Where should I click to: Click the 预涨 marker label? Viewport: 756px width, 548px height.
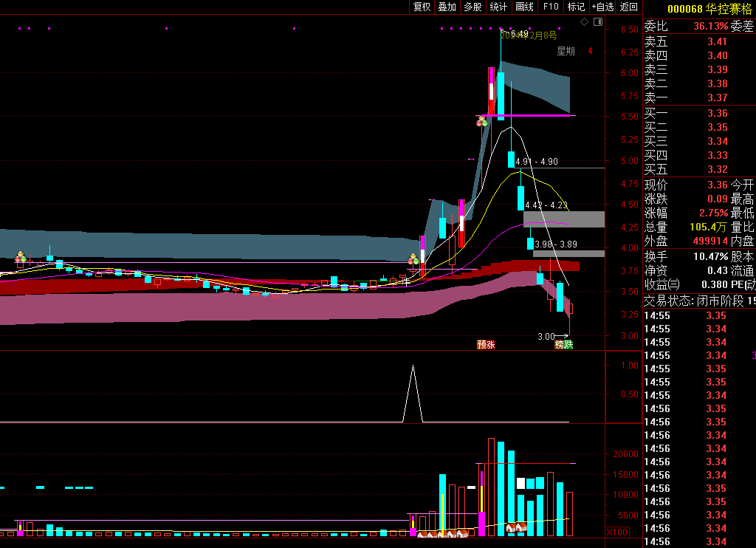tap(486, 344)
